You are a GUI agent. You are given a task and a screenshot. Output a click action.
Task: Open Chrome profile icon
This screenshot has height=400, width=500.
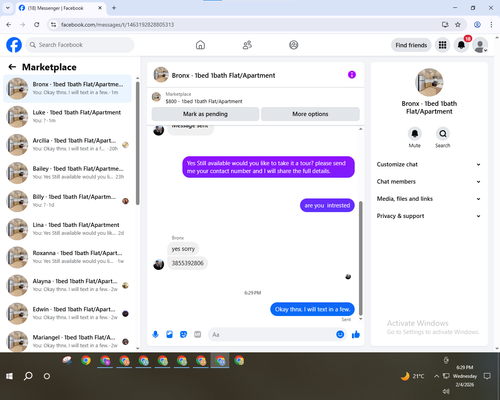(477, 25)
